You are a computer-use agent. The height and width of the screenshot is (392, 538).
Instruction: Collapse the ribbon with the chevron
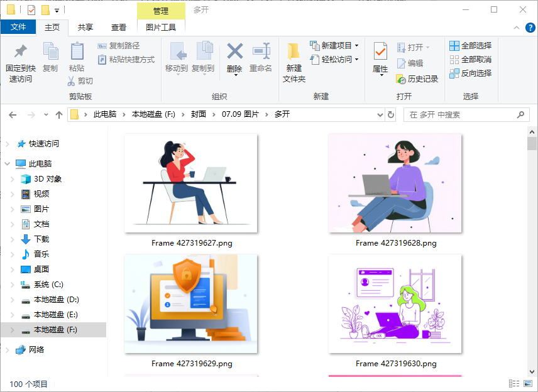pyautogui.click(x=517, y=28)
